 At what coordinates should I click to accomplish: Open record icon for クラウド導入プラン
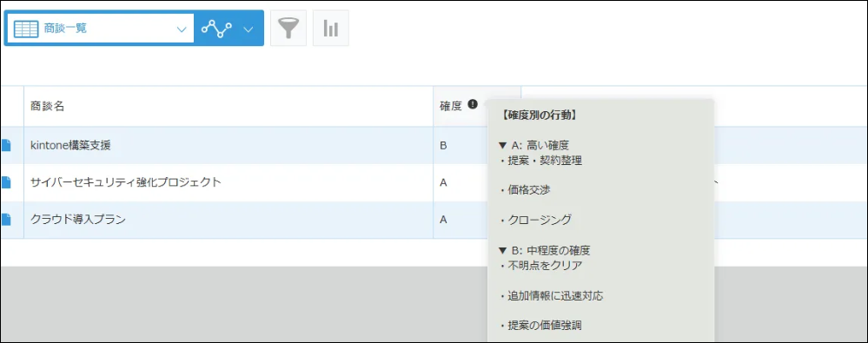[5, 219]
